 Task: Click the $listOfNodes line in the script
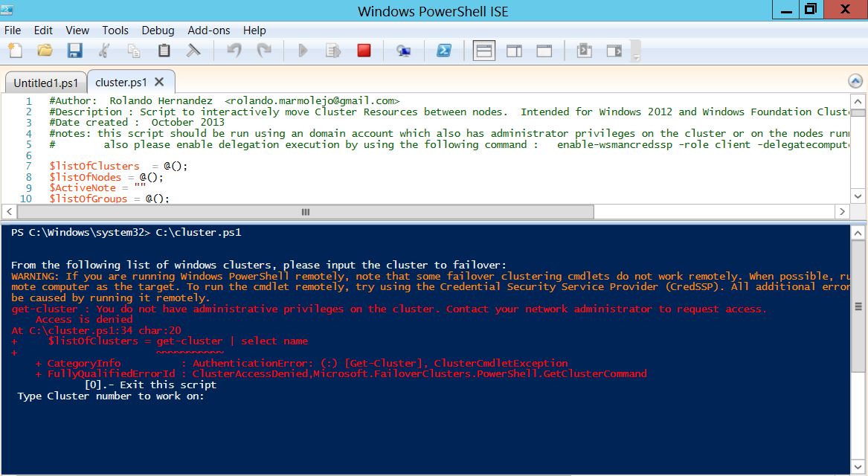[x=106, y=177]
